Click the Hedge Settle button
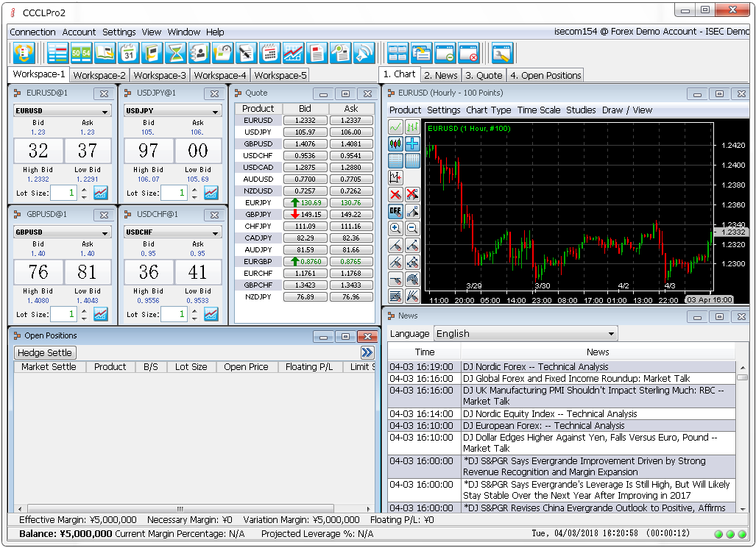Screen dimensions: 756x548 (45, 353)
